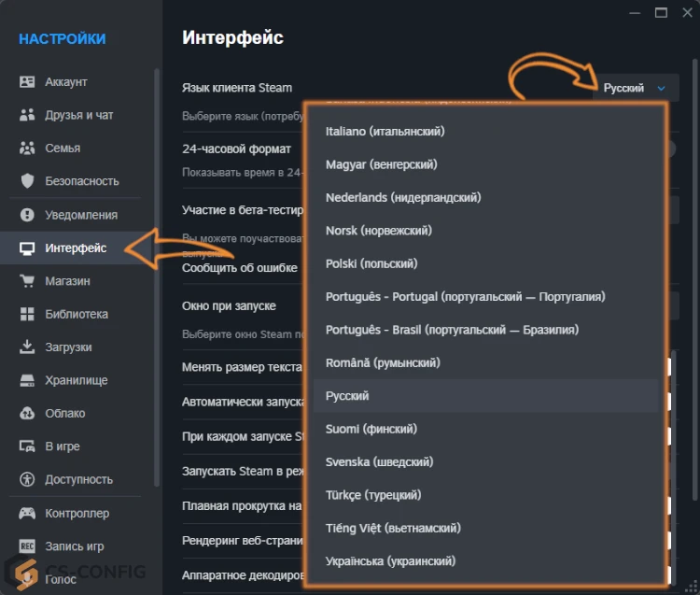Open the Family icon section
The image size is (700, 595).
click(27, 149)
